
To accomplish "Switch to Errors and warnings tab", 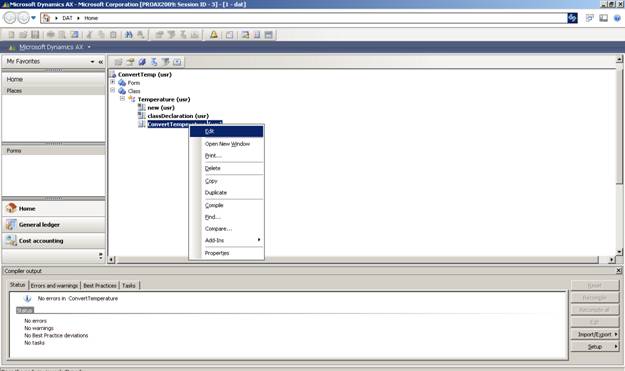I will [54, 286].
